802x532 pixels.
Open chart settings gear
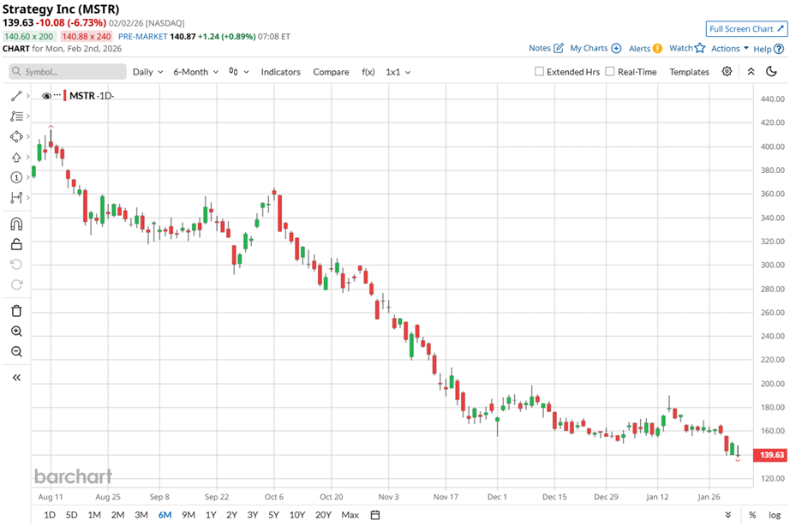[727, 72]
